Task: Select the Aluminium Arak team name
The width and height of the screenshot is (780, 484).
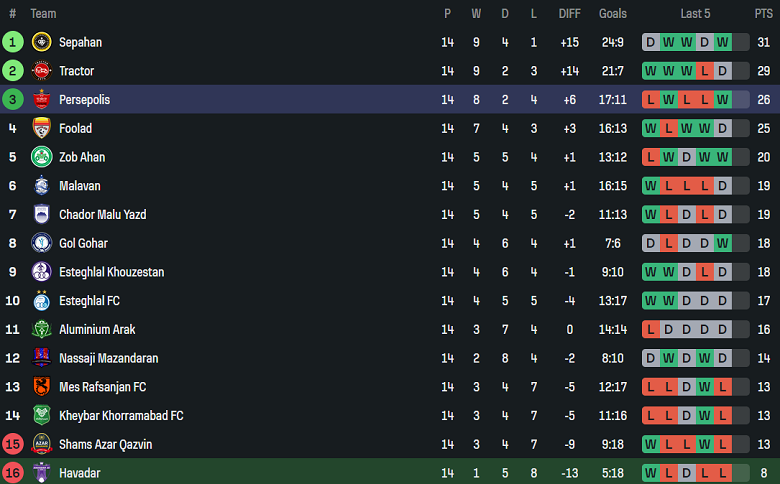Action: pyautogui.click(x=97, y=330)
